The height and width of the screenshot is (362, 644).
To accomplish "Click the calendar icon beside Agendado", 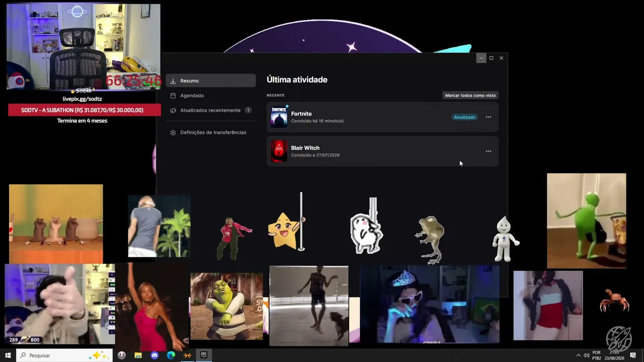I will point(173,96).
